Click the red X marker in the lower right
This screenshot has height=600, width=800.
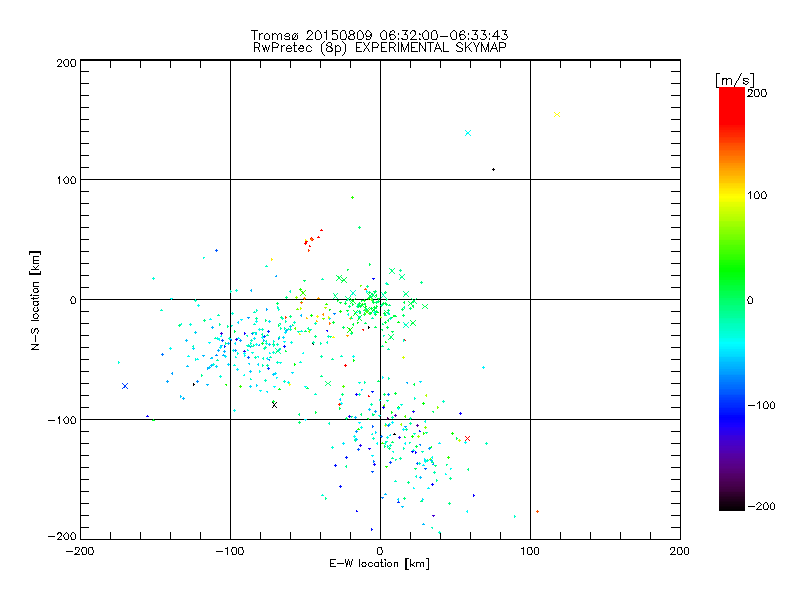pyautogui.click(x=467, y=438)
